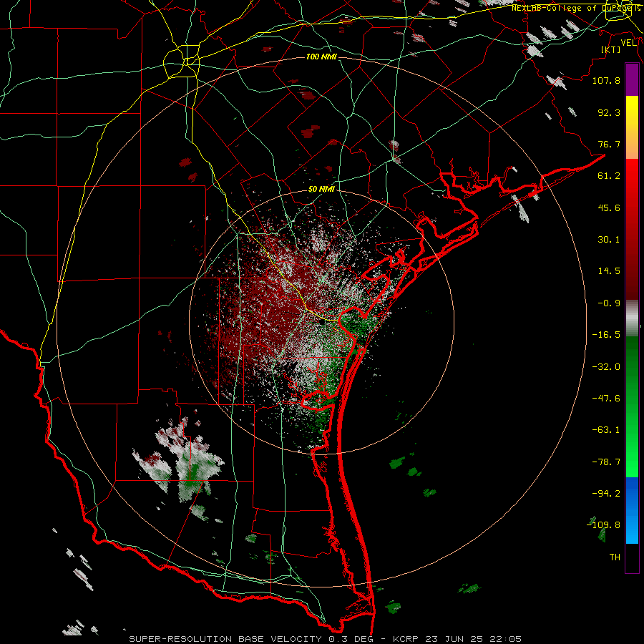Click the TH label at the legend bottom
This screenshot has height=644, width=644.
(615, 557)
